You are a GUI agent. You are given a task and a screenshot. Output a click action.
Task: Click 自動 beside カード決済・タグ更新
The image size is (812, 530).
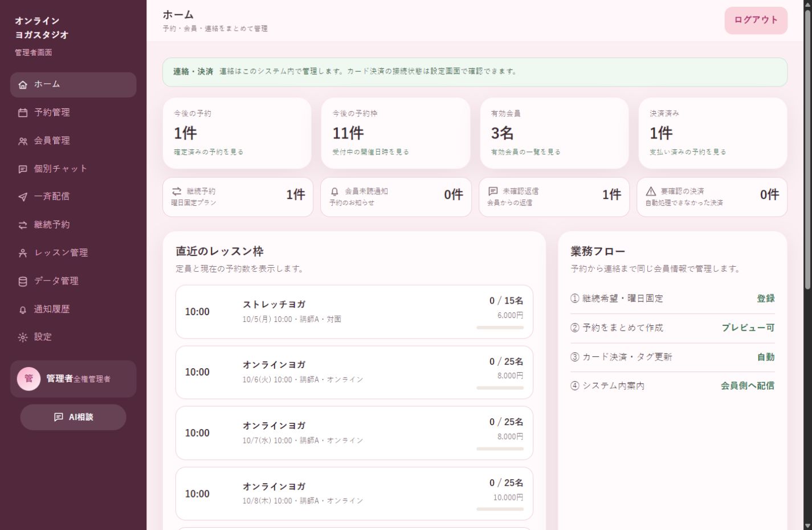click(x=765, y=357)
